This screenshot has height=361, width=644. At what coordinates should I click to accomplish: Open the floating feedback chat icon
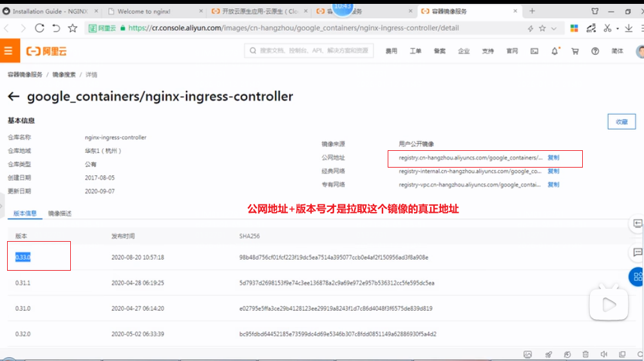[x=638, y=252]
